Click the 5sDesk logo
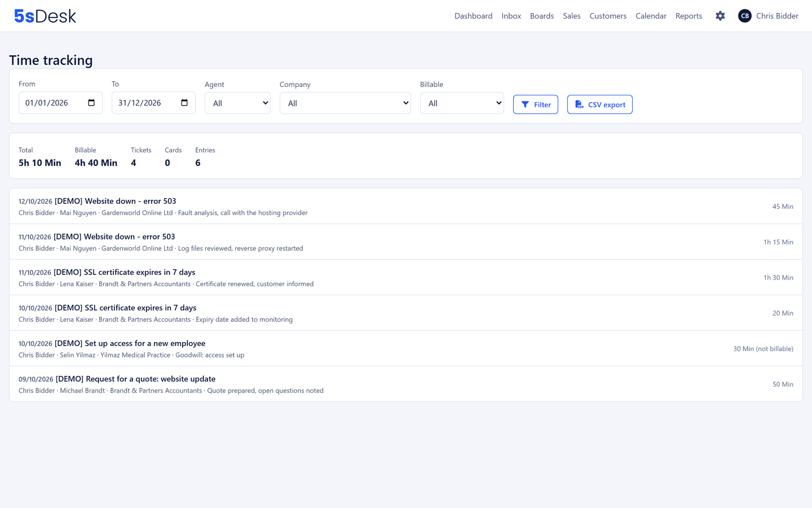812x508 pixels. [x=45, y=16]
